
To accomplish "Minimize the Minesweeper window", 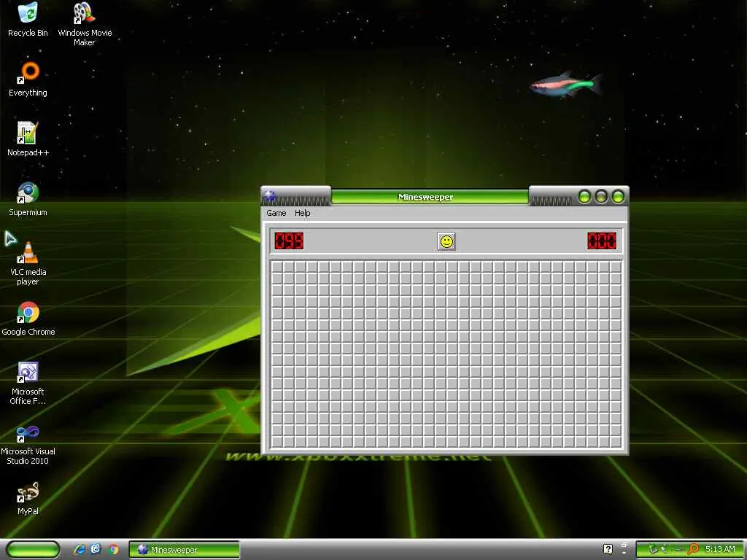I will [x=584, y=196].
